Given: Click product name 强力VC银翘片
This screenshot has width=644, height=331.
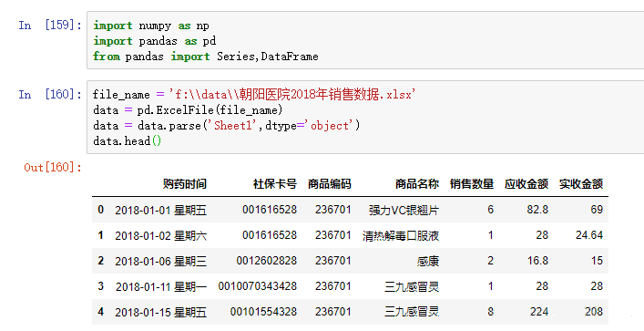Looking at the screenshot, I should [x=404, y=210].
